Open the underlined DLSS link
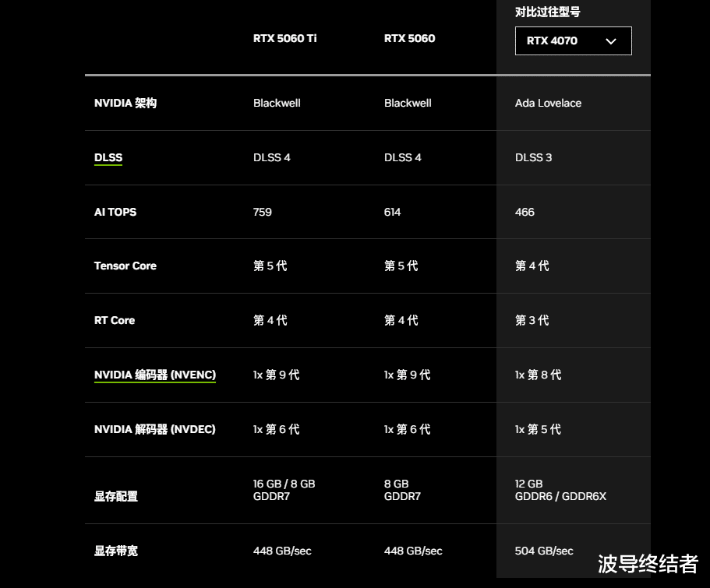Screen dimensions: 710x588 coord(108,157)
